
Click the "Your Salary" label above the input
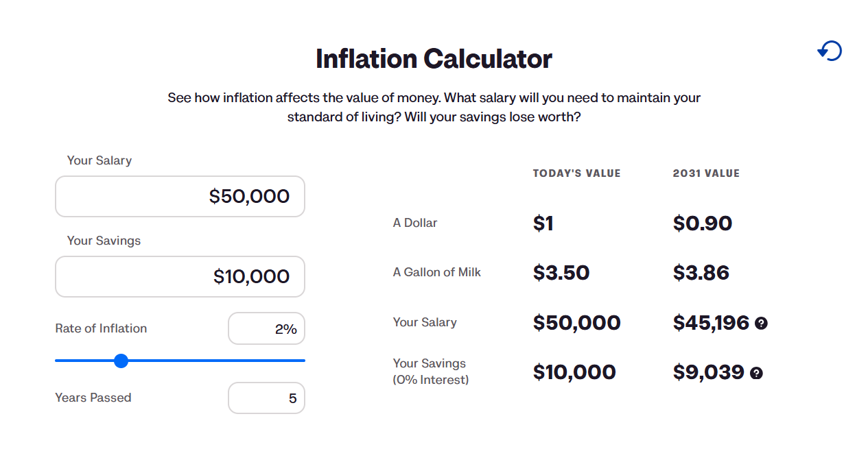99,160
